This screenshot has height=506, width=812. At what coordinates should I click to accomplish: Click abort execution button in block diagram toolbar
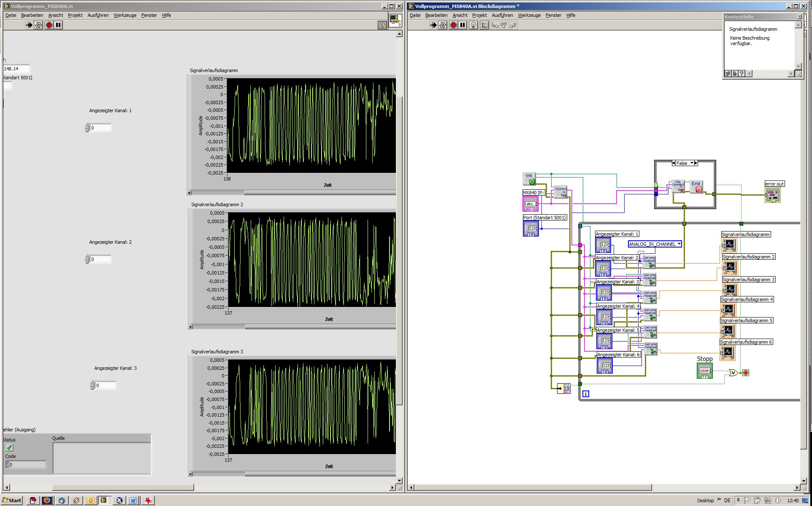pyautogui.click(x=453, y=25)
